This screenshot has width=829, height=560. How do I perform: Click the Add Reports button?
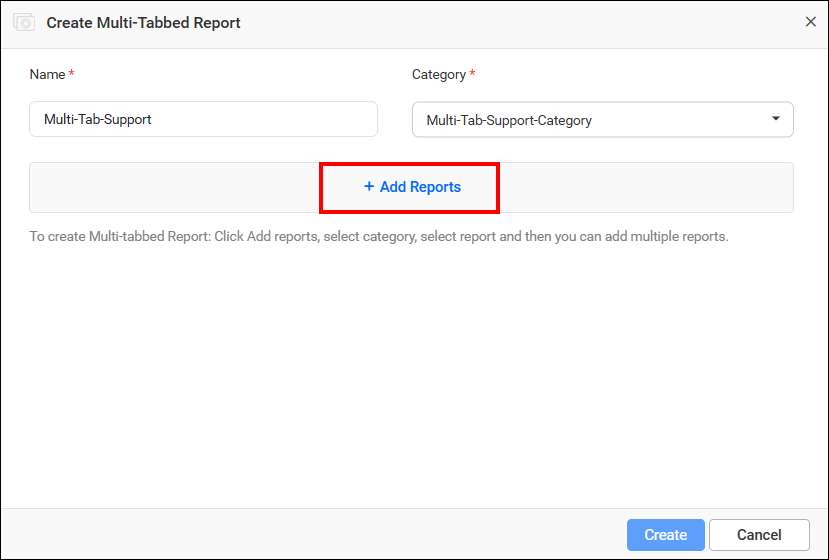412,187
